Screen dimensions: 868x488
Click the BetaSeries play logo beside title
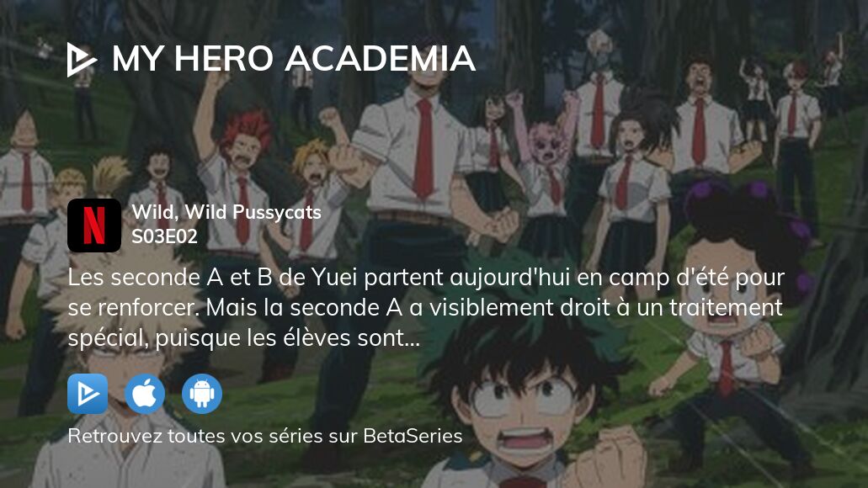[82, 59]
